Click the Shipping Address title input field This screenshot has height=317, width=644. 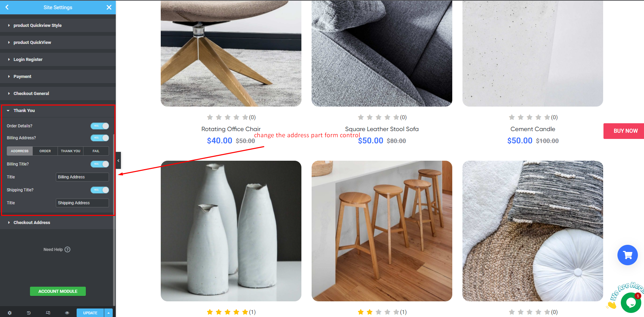(82, 203)
